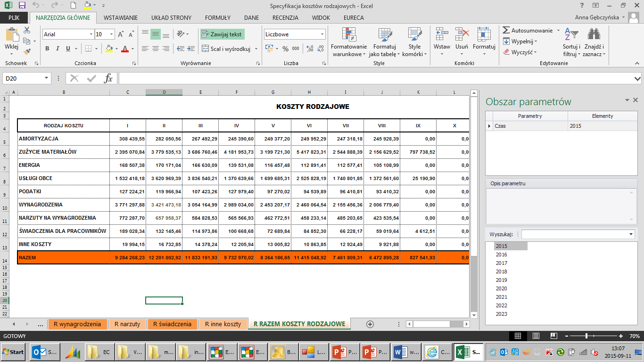Click the Usuń delete cells icon
The image size is (644, 362).
pos(462,34)
